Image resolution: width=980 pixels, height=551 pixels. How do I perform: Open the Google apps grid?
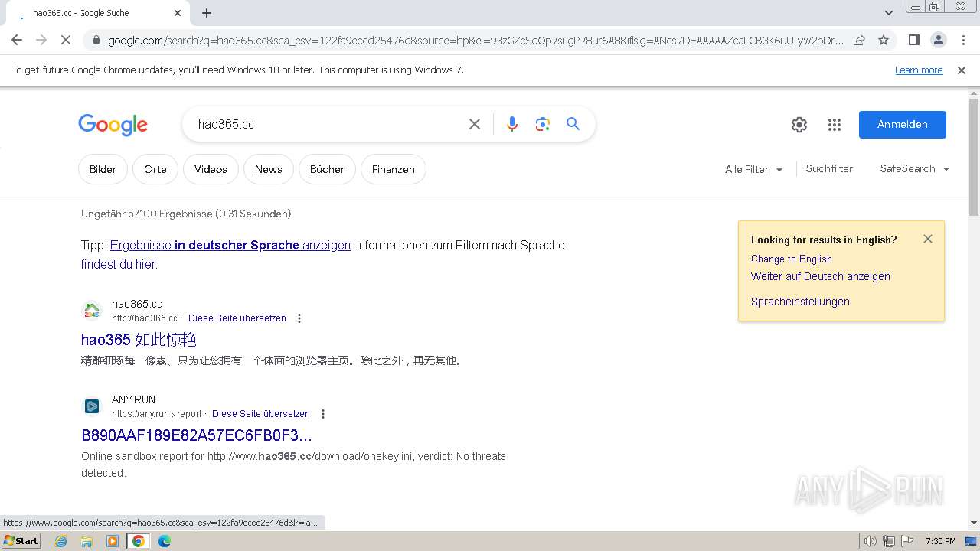(835, 125)
